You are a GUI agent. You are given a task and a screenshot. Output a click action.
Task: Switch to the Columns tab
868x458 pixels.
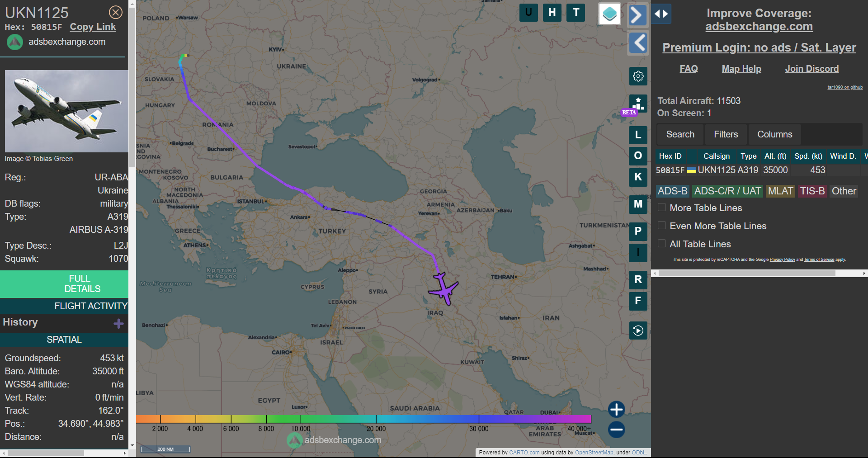774,134
